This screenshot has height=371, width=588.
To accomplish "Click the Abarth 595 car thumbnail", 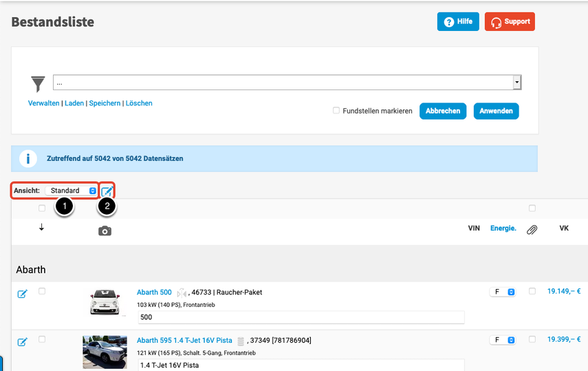I will [x=105, y=352].
